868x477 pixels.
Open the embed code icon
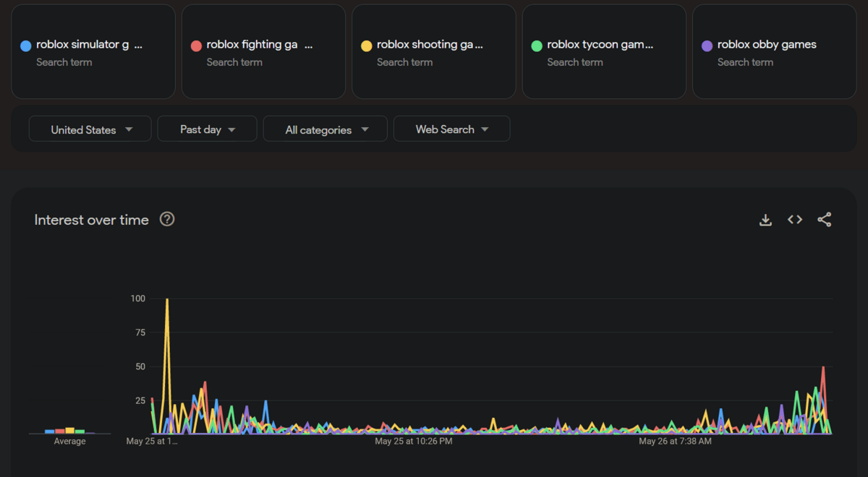pyautogui.click(x=795, y=220)
